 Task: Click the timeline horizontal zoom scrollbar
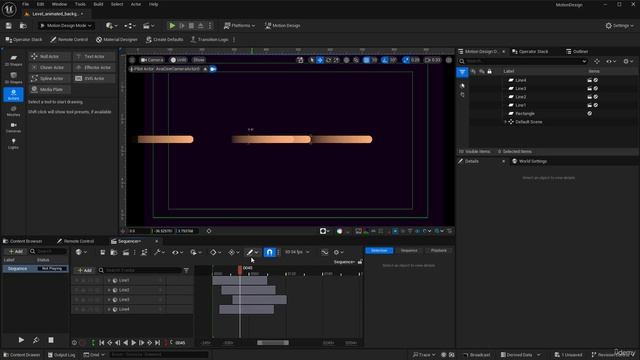(273, 343)
